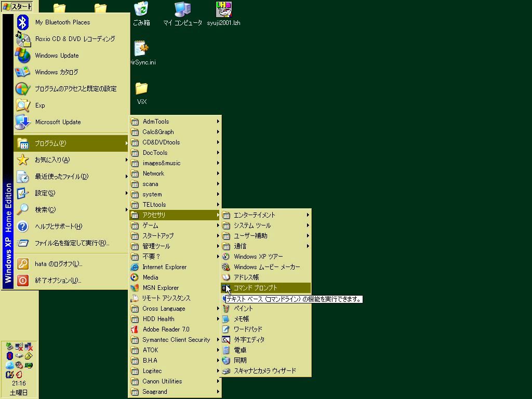This screenshot has height=399, width=532.
Task: Open the Canon Utilities program group
Action: 175,381
